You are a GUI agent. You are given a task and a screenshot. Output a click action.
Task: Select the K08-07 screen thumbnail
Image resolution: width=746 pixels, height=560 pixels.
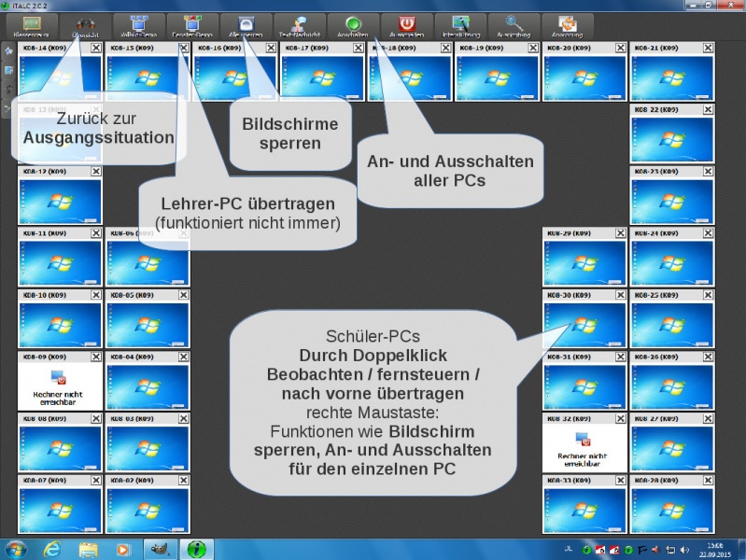tap(60, 511)
